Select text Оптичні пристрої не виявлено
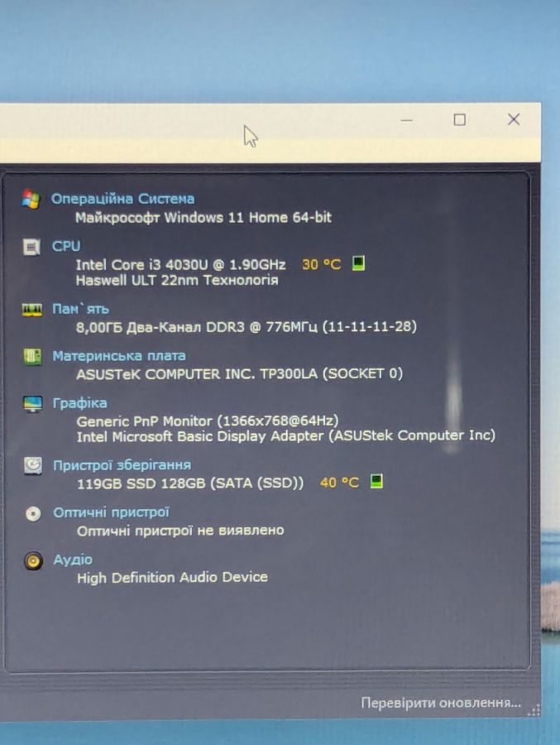This screenshot has width=560, height=745. (x=180, y=531)
